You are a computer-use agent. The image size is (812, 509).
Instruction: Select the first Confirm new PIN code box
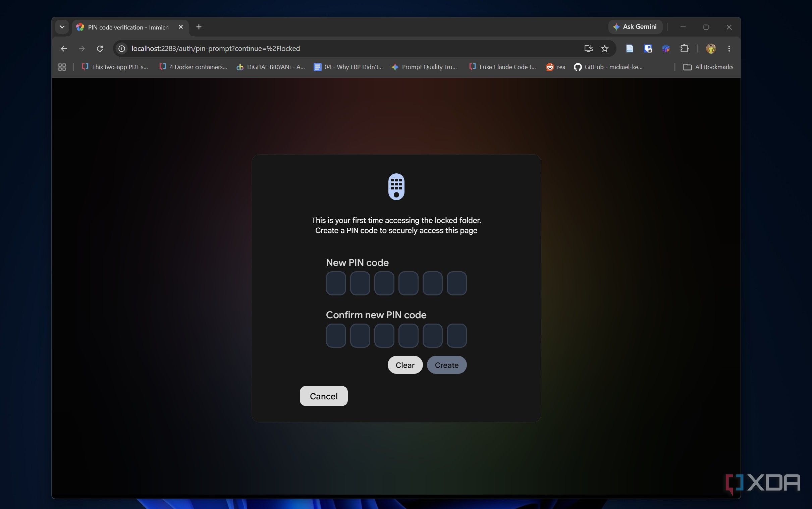point(336,336)
